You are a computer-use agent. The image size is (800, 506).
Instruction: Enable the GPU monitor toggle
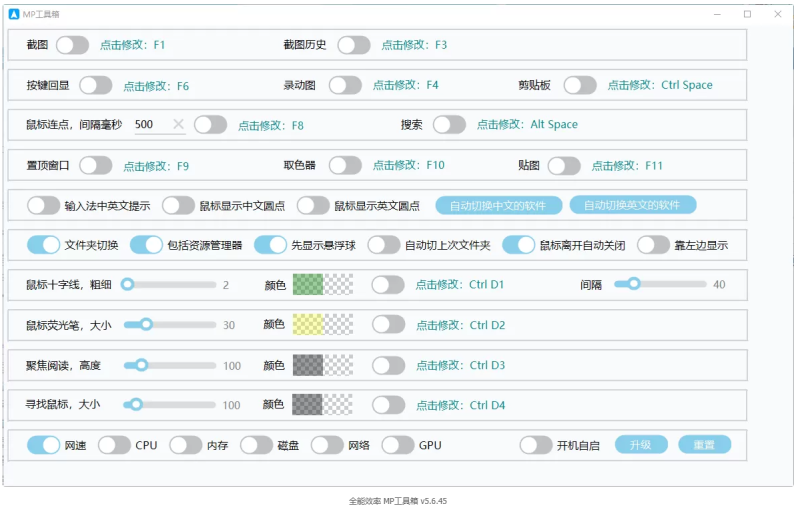point(398,445)
